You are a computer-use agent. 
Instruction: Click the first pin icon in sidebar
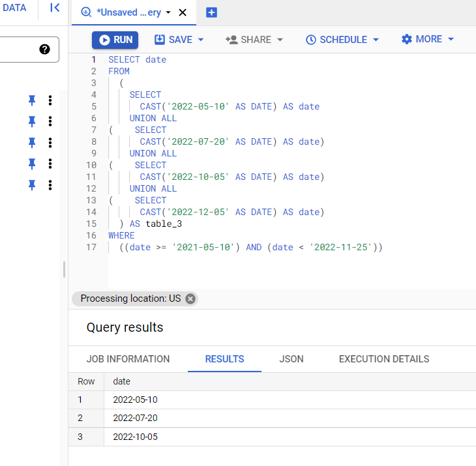pyautogui.click(x=32, y=100)
